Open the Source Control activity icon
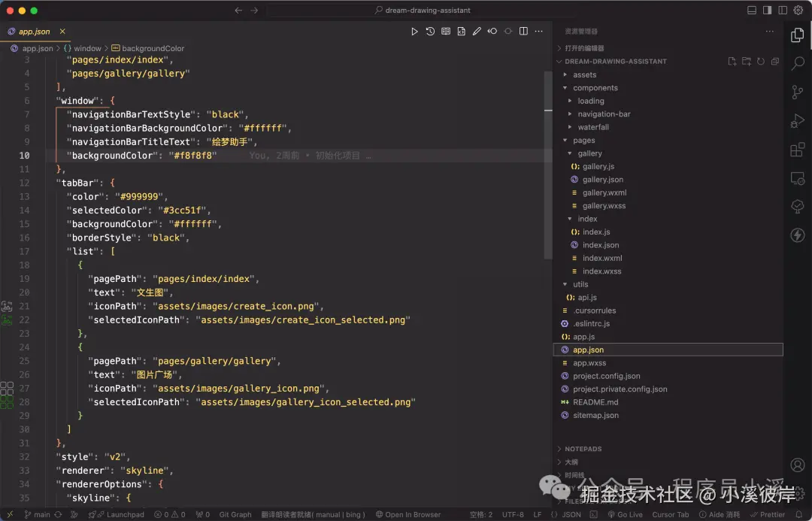Viewport: 812px width, 521px height. [x=798, y=92]
